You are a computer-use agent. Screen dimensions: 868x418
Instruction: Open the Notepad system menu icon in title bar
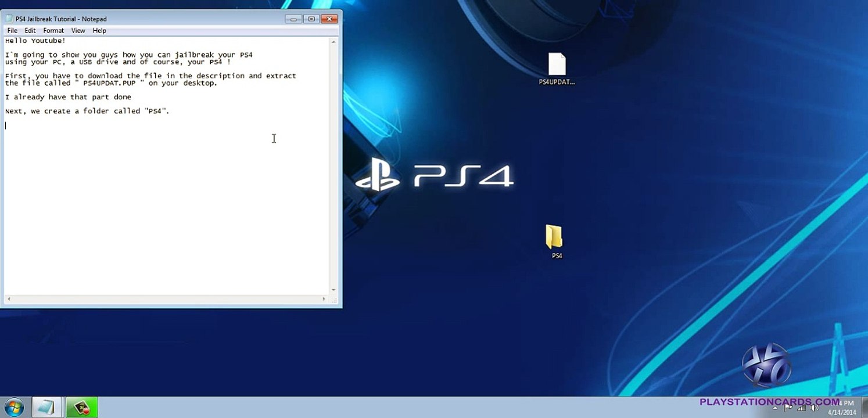coord(9,19)
